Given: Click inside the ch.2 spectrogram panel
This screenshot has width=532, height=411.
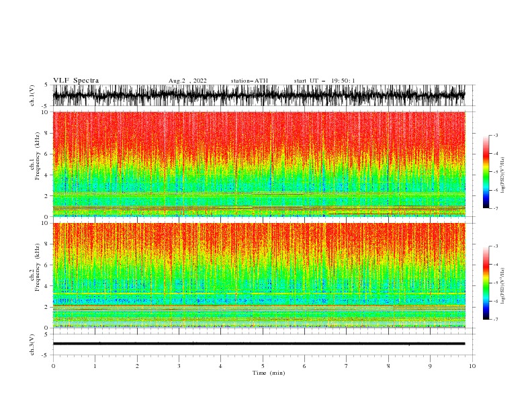Looking at the screenshot, I should coord(259,275).
